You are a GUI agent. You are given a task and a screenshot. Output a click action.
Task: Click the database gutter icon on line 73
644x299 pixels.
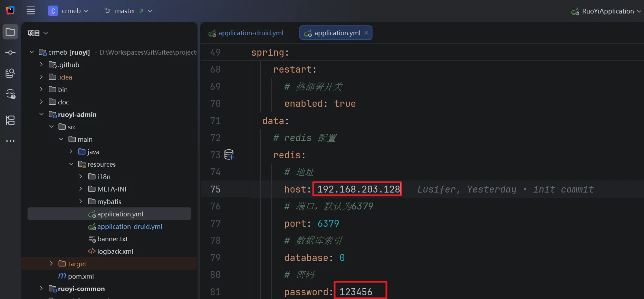point(229,155)
